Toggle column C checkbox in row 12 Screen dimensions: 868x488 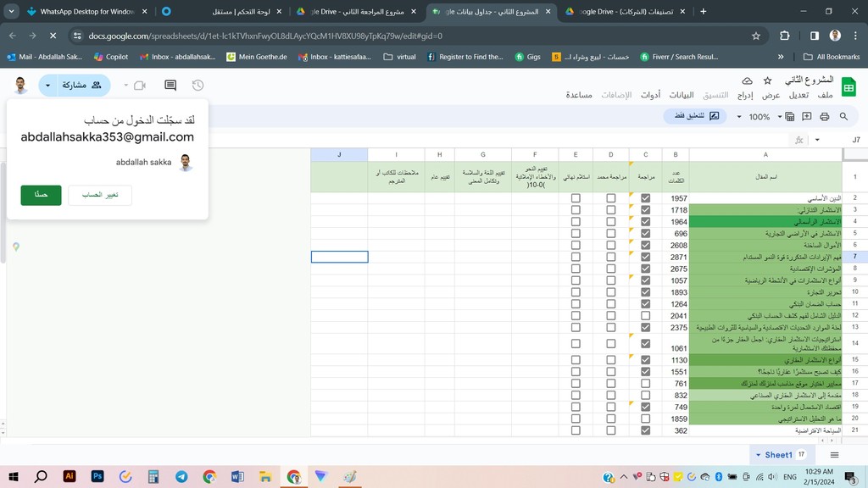point(646,315)
